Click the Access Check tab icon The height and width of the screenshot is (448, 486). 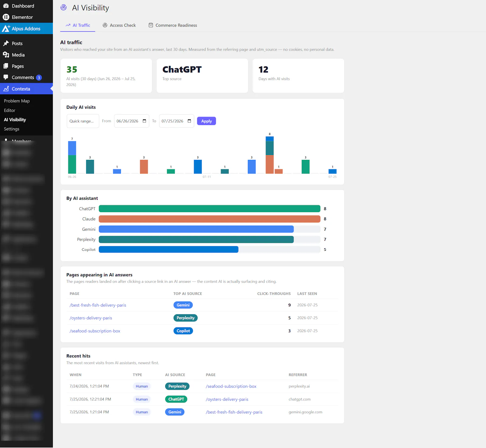(105, 25)
